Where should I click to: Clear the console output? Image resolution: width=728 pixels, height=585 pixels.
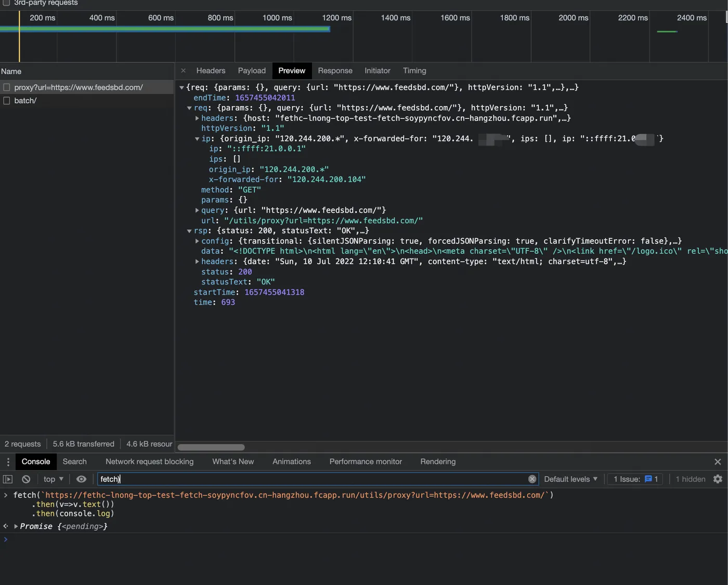click(26, 479)
